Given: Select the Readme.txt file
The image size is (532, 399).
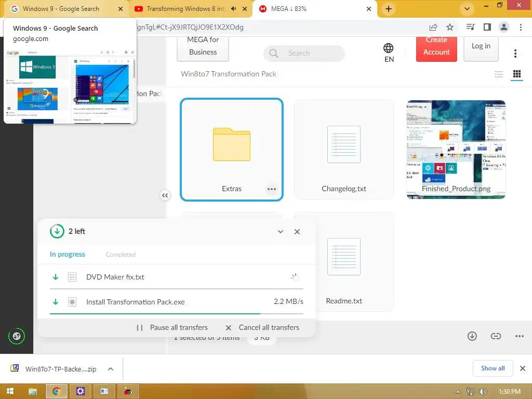Looking at the screenshot, I should (344, 262).
